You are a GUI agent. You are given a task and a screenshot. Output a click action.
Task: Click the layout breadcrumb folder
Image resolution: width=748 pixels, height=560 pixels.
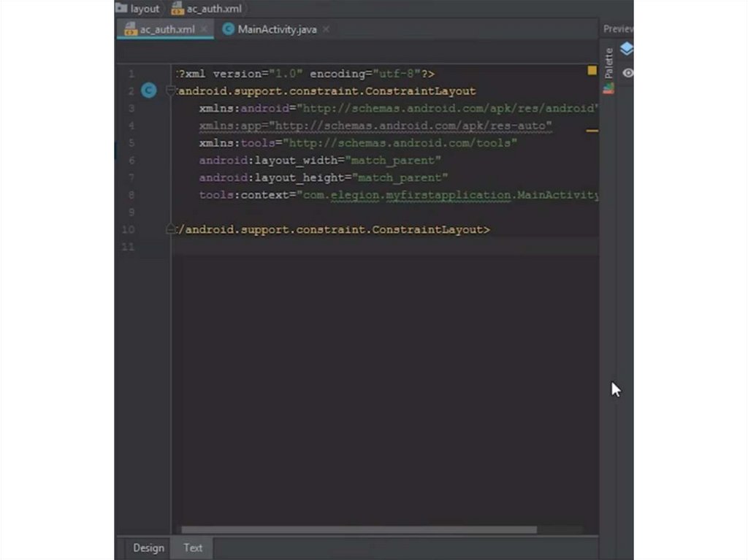pyautogui.click(x=138, y=9)
